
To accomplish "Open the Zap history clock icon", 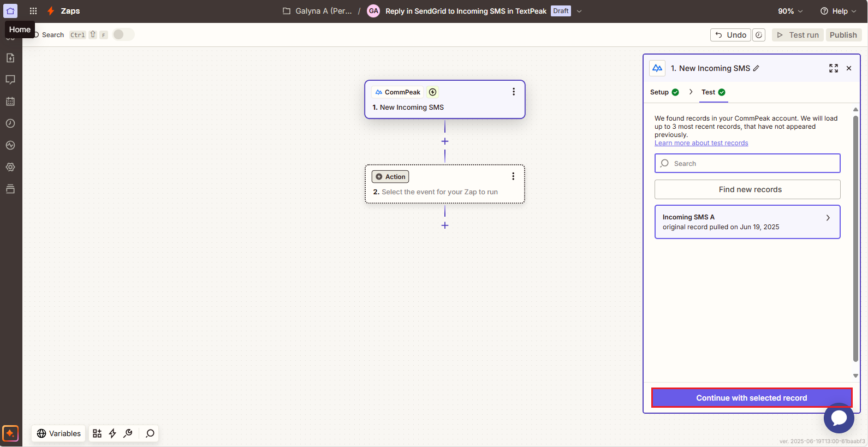I will [x=10, y=123].
